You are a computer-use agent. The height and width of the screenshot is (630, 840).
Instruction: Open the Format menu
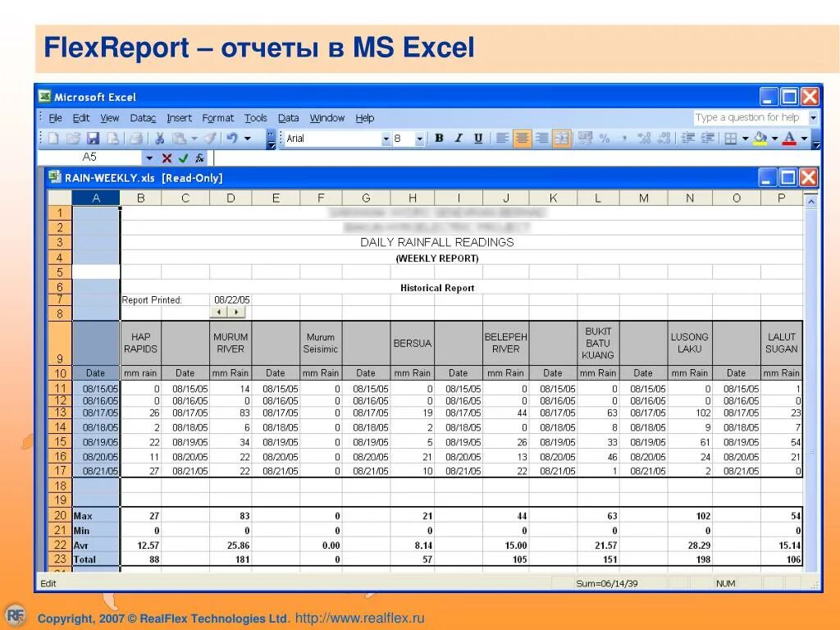point(217,118)
